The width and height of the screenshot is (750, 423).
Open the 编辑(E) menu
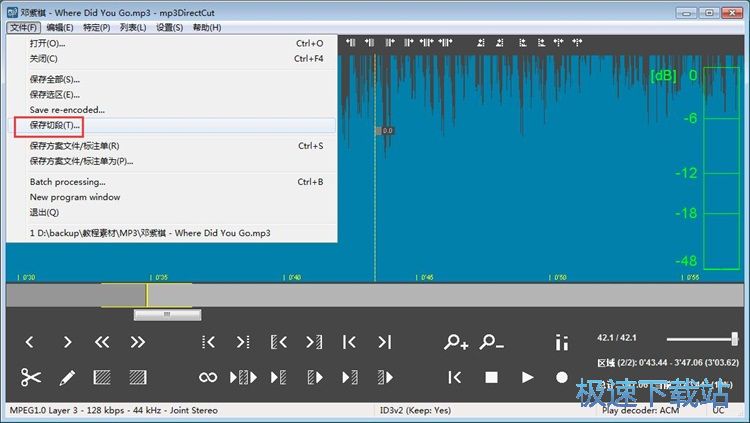(59, 27)
